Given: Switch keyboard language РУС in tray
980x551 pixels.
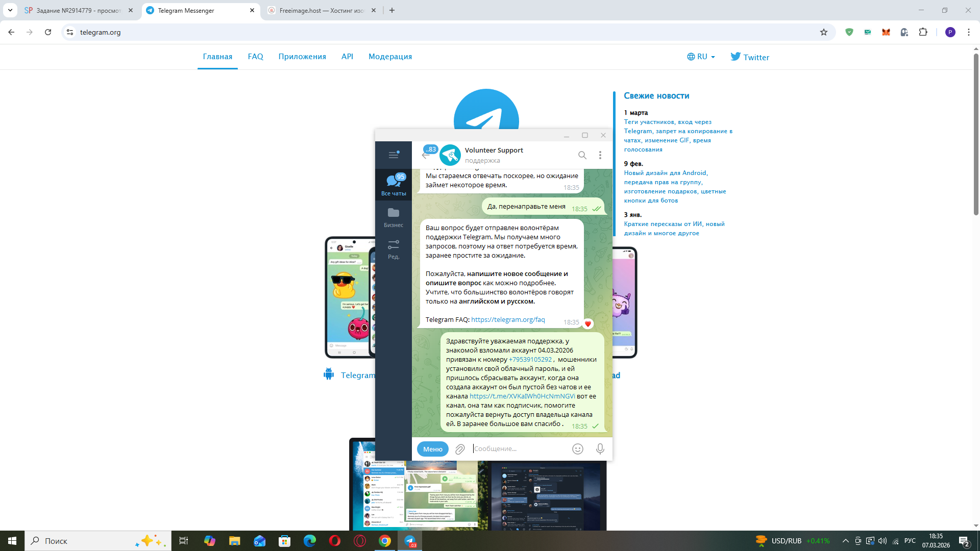Looking at the screenshot, I should 910,541.
